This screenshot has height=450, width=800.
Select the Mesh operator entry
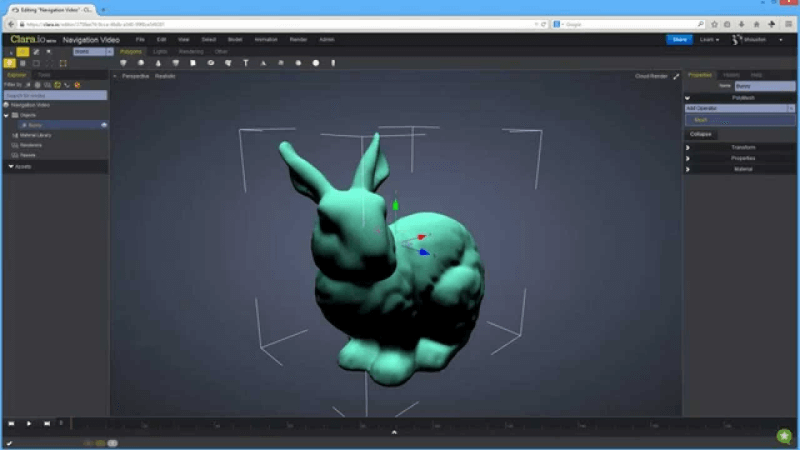[x=739, y=120]
